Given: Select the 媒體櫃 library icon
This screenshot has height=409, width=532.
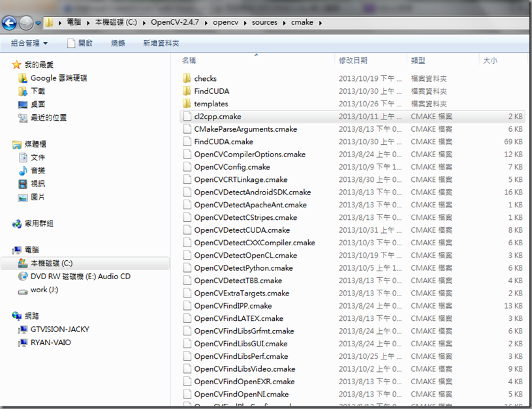Looking at the screenshot, I should point(16,144).
